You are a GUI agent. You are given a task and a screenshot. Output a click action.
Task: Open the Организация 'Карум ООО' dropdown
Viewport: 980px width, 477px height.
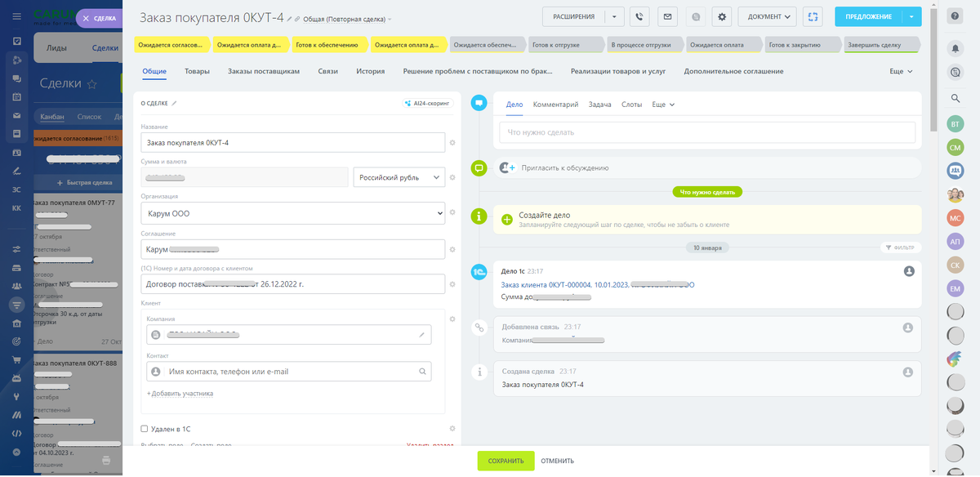[293, 213]
